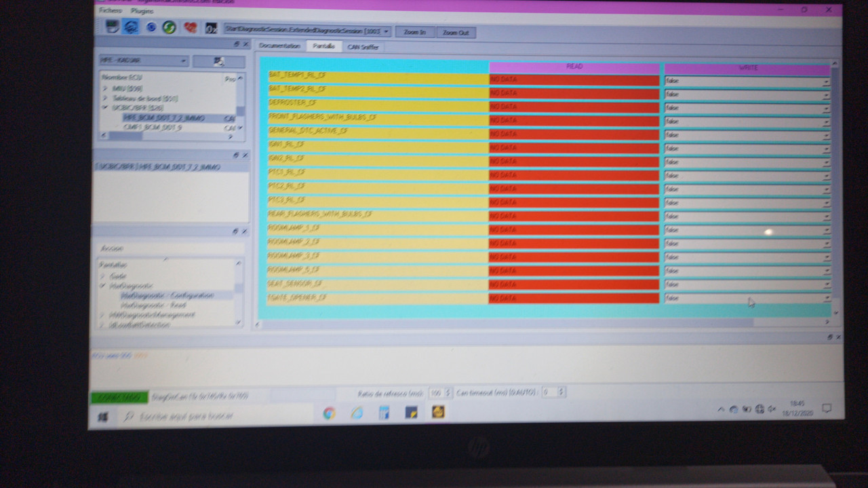
Task: Open the WRITE dropdown for DEFROSTER_CF
Action: pos(747,108)
